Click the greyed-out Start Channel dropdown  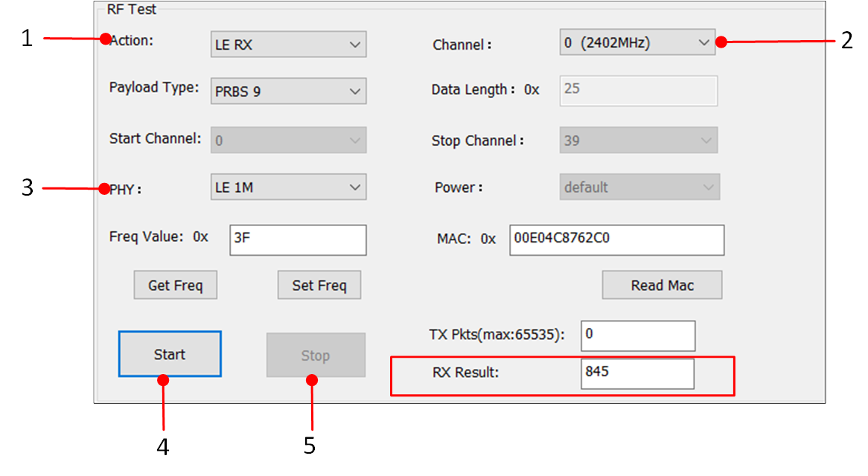pyautogui.click(x=288, y=140)
